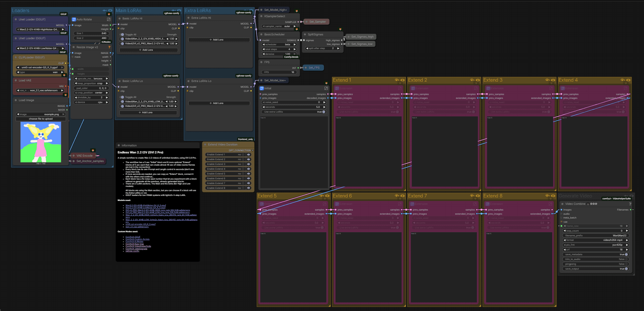Toggle Enable Extend 3 switch
This screenshot has width=644, height=311.
244,164
